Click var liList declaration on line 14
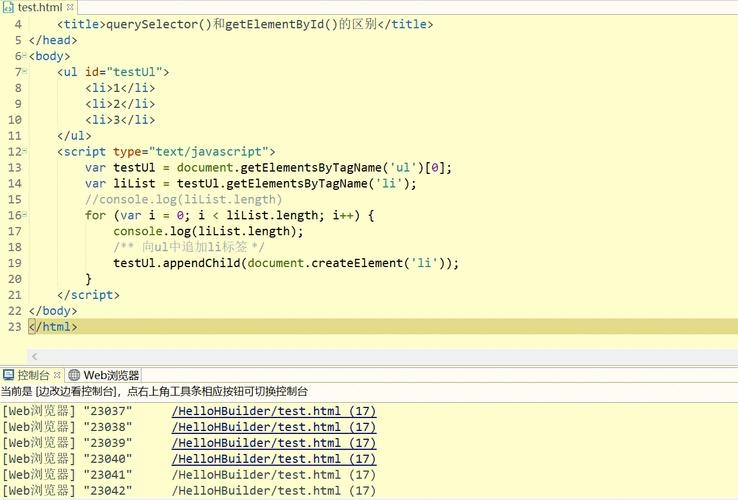 [x=250, y=184]
